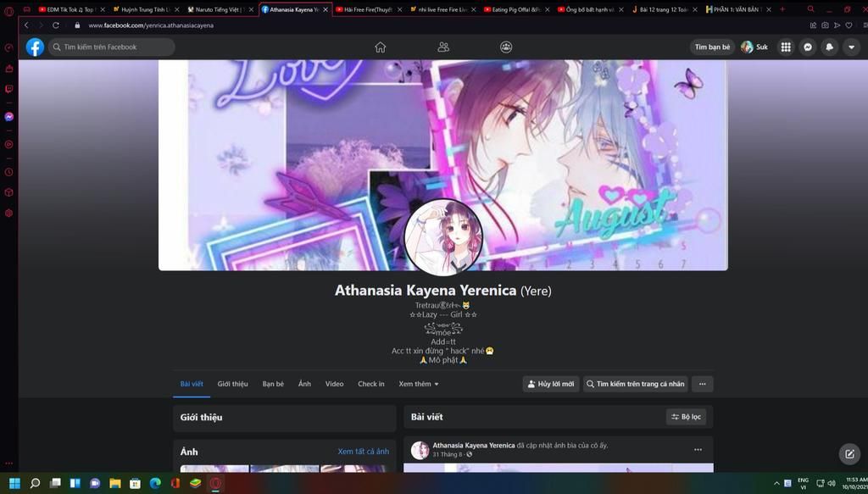Screen dimensions: 868x494
Task: Expand the 'Xem thêm' dropdown
Action: tap(419, 384)
